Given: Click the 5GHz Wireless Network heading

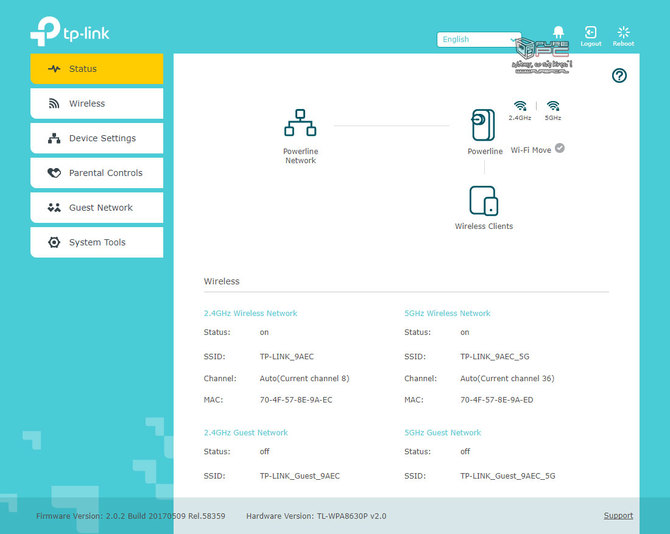Looking at the screenshot, I should 447,313.
